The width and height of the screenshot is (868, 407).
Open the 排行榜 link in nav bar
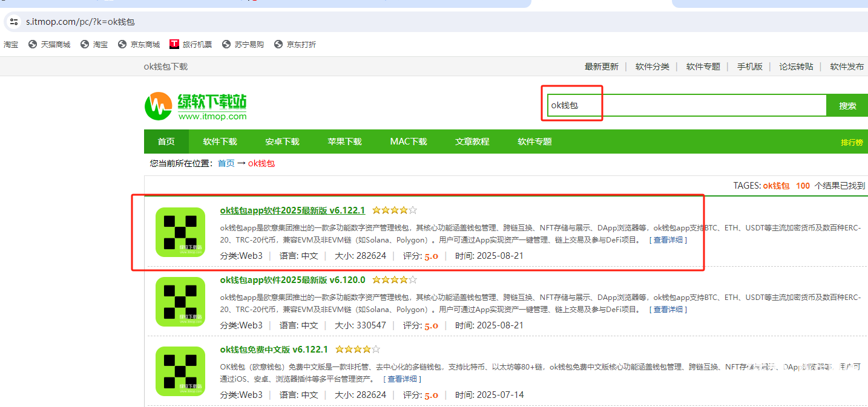pyautogui.click(x=851, y=143)
